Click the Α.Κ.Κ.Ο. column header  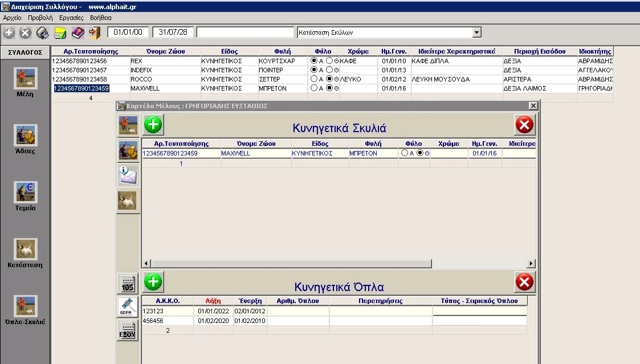coord(168,301)
